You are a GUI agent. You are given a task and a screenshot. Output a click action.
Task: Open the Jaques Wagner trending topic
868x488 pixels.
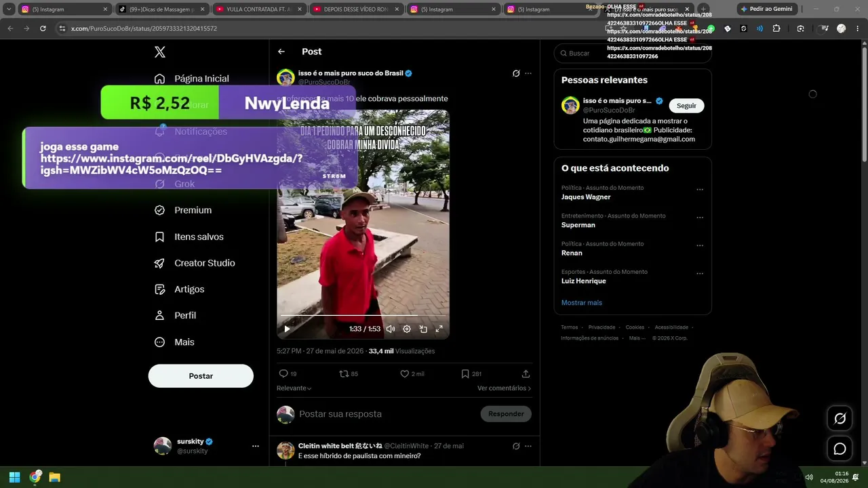click(x=586, y=197)
